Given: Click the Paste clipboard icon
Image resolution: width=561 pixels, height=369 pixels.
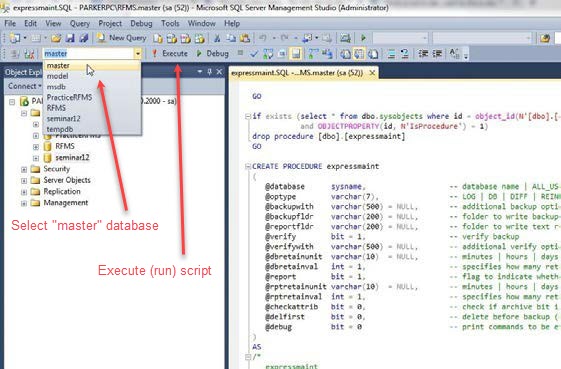Looking at the screenshot, I should pos(245,38).
